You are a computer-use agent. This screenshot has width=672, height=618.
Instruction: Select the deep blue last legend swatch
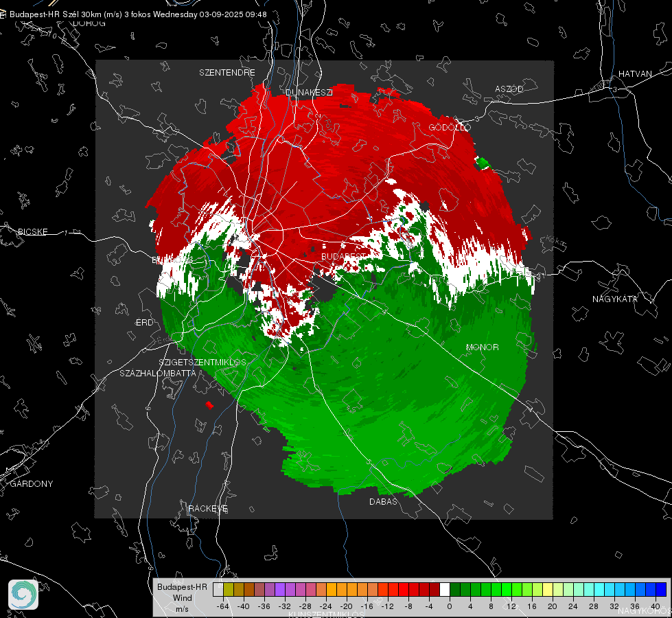coord(661,590)
